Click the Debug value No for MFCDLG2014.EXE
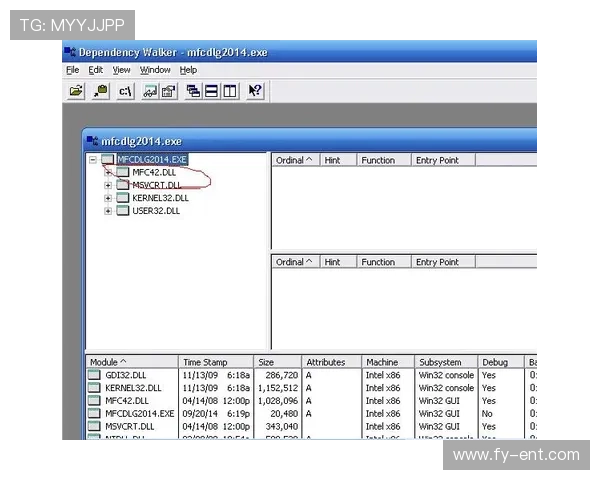Viewport: 600px width, 480px height. tap(487, 413)
